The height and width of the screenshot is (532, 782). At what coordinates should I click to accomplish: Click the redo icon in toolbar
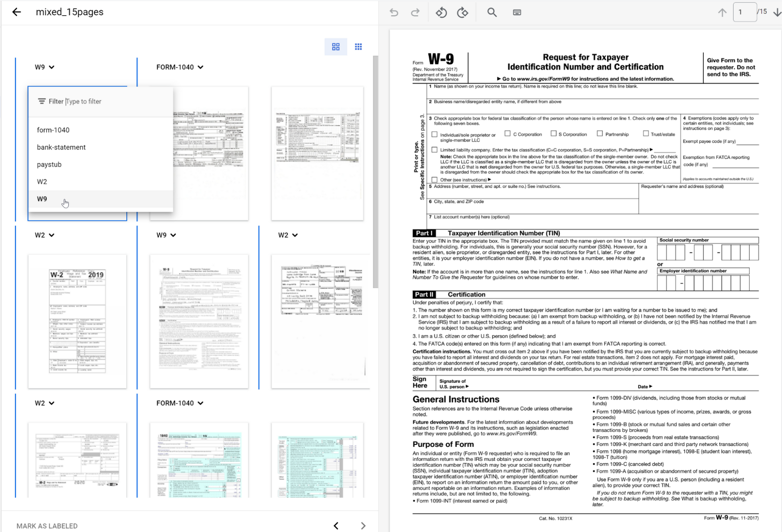414,12
